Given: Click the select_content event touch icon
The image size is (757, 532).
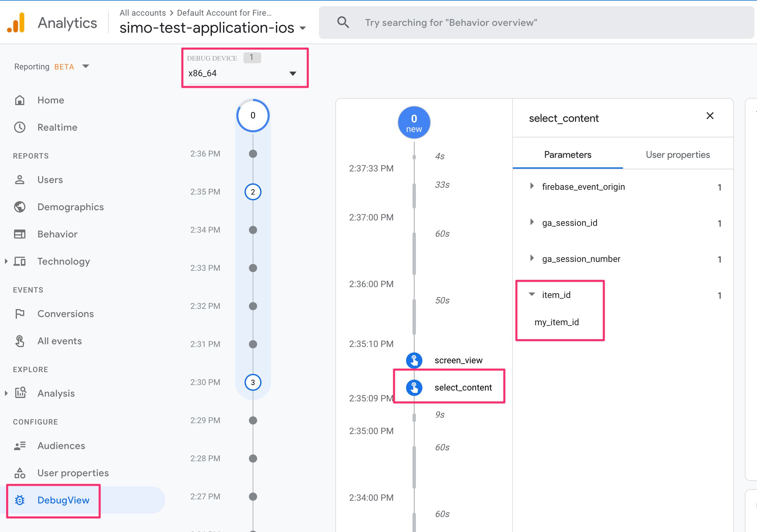Looking at the screenshot, I should click(x=414, y=387).
